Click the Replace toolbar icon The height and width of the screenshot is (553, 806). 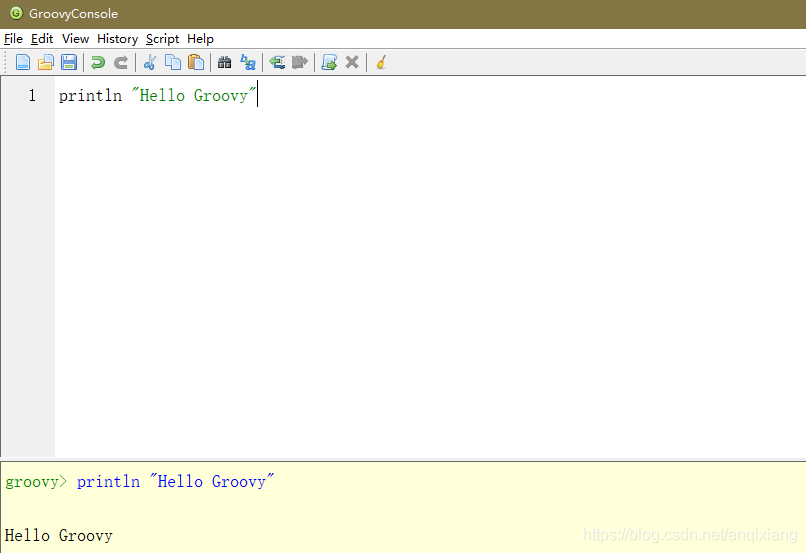pyautogui.click(x=248, y=62)
